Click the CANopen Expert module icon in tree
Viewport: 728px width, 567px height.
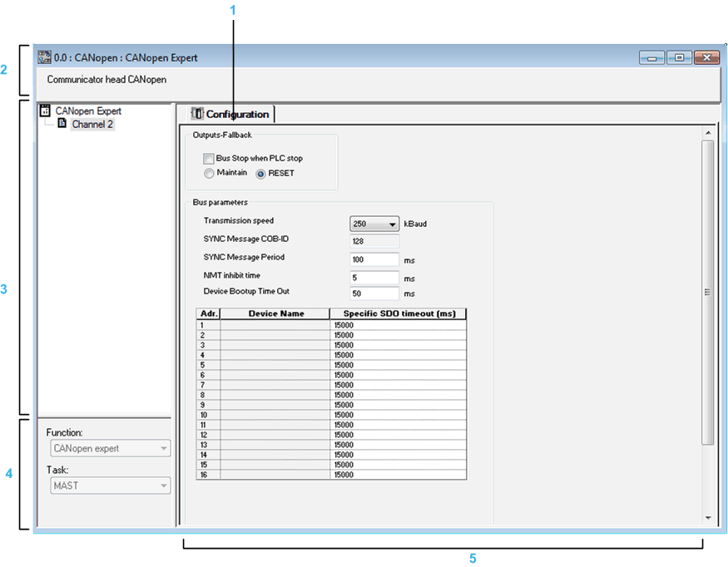[x=45, y=111]
